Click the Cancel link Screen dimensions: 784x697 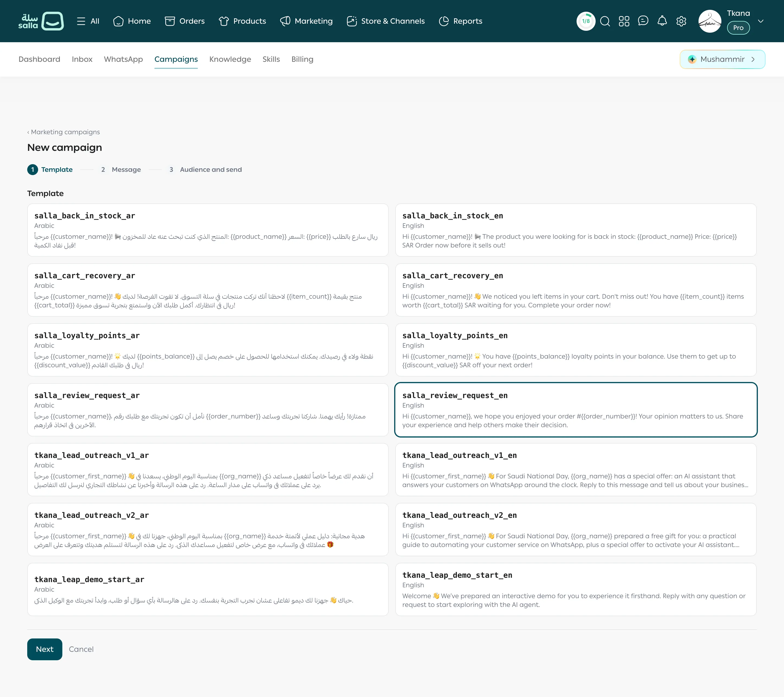pyautogui.click(x=81, y=649)
